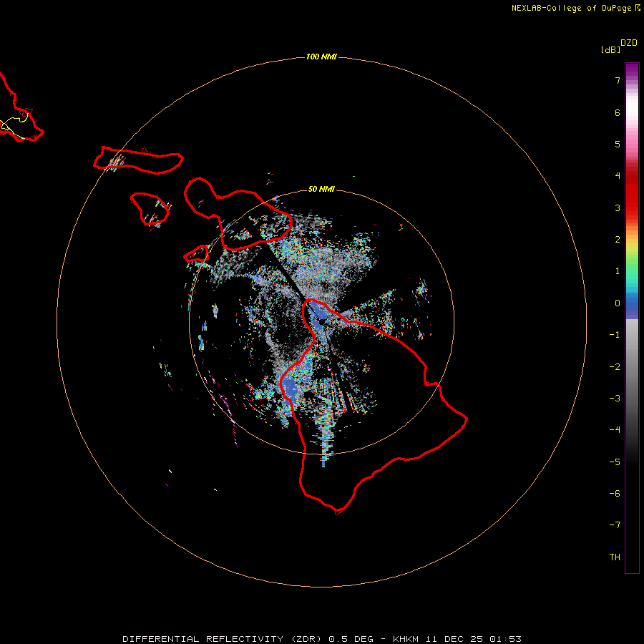Viewport: 644px width, 644px height.
Task: Click the radar site dot at center
Action: pos(321,323)
